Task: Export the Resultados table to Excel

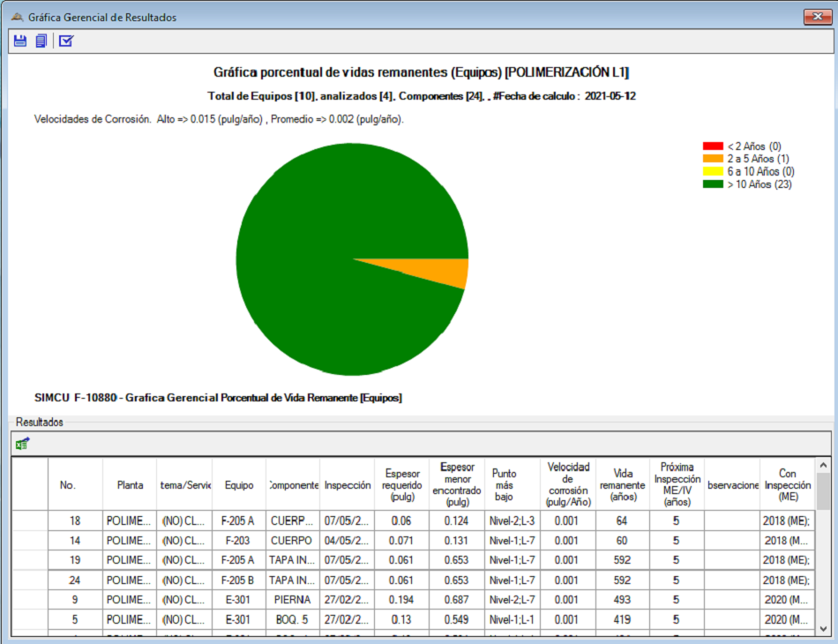Action: [x=19, y=443]
